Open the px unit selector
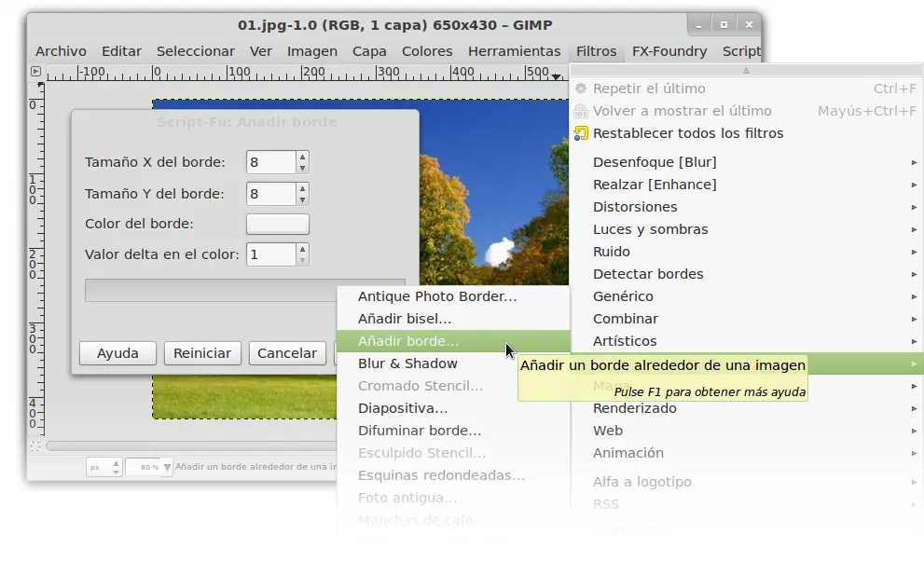Screen dimensions: 924x576 (x=104, y=467)
